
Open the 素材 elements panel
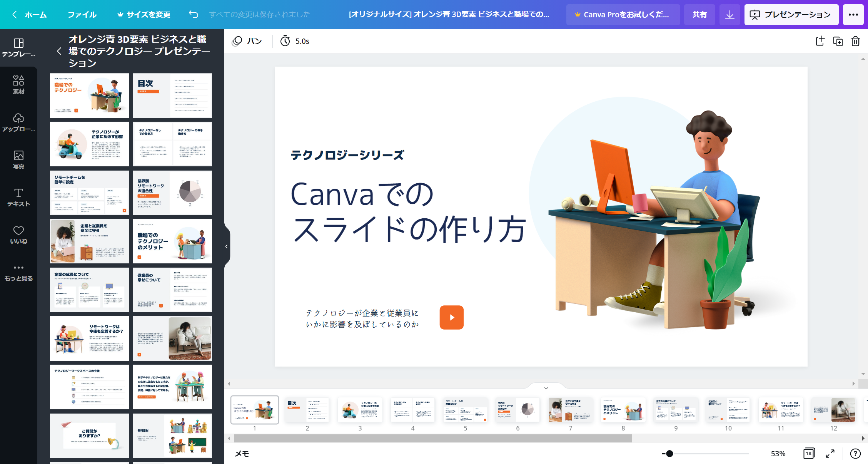pos(18,85)
